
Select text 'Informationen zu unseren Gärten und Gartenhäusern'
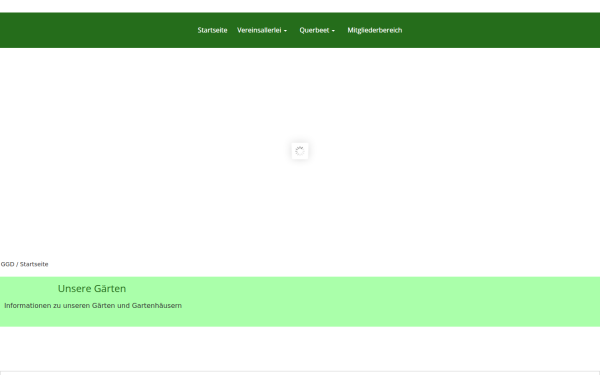(x=93, y=306)
